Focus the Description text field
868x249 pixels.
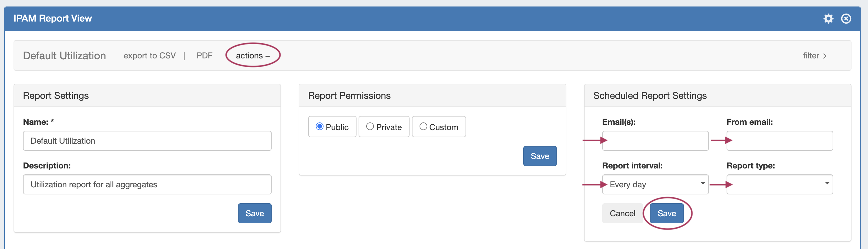click(x=147, y=184)
